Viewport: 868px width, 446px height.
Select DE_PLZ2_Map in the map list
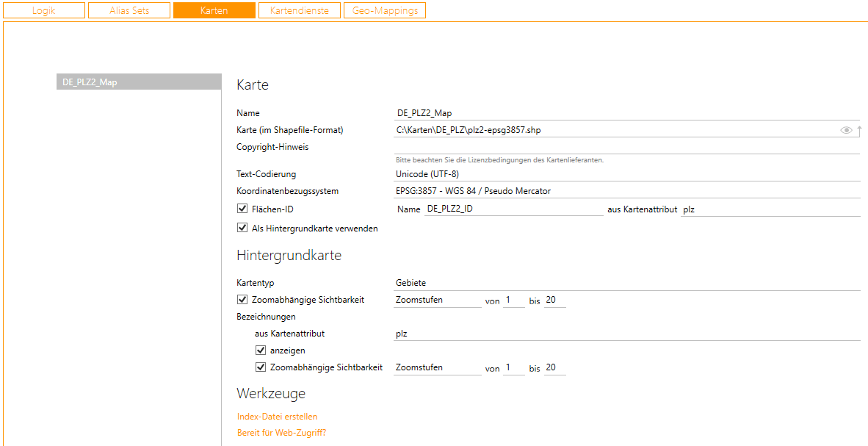138,82
